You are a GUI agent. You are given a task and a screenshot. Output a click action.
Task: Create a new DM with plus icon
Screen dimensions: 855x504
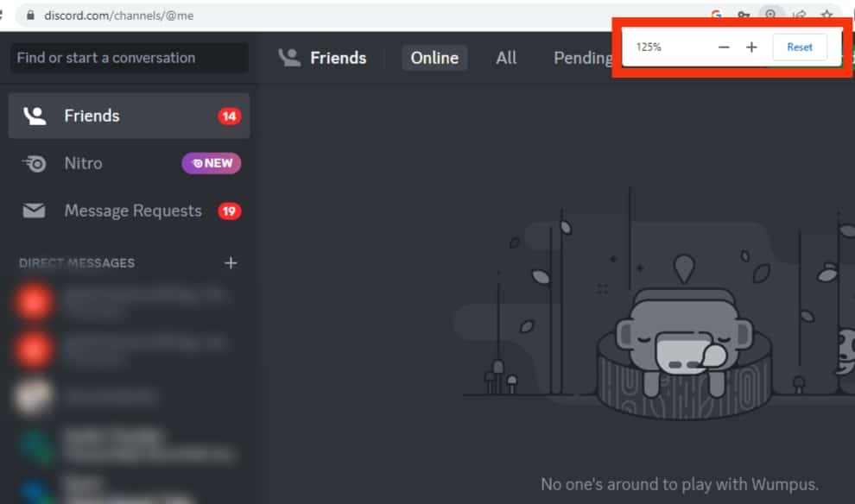click(x=231, y=263)
